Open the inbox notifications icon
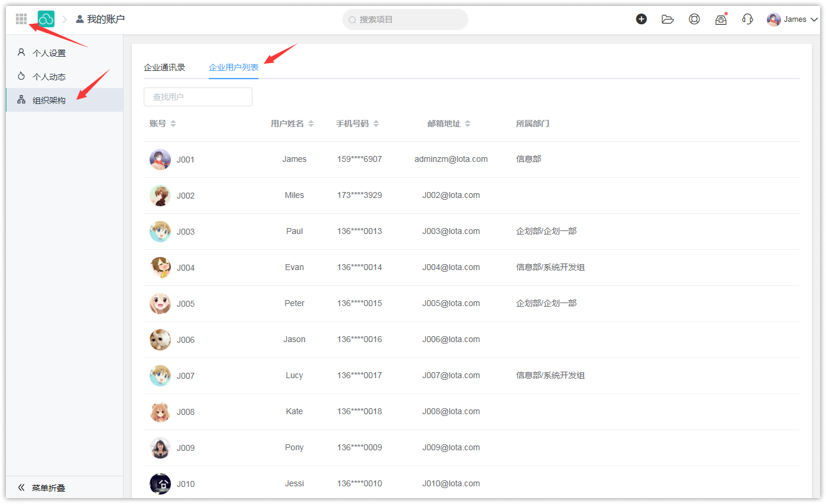Screen dimensions: 826x504 721,19
